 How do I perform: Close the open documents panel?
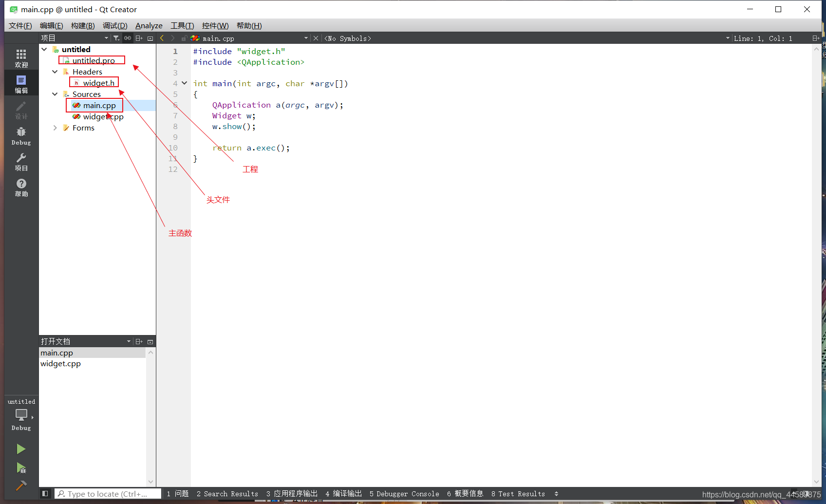(x=150, y=341)
